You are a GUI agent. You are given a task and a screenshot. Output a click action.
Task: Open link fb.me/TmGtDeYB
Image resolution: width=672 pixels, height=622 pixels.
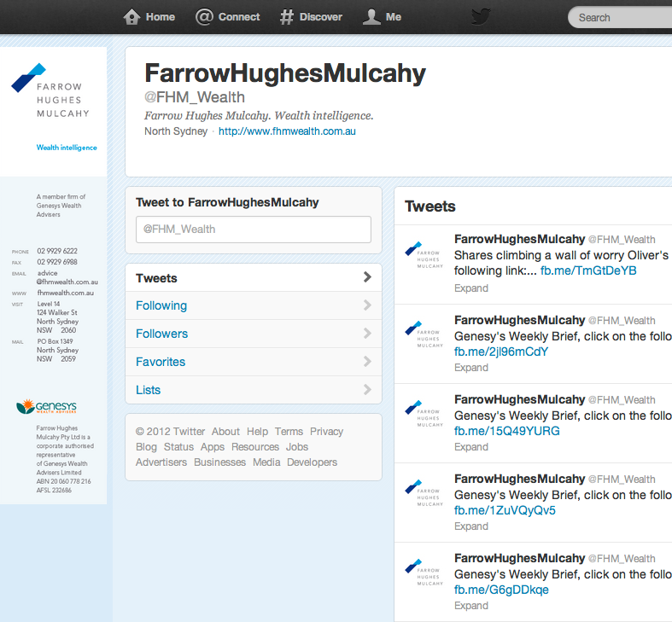(588, 270)
